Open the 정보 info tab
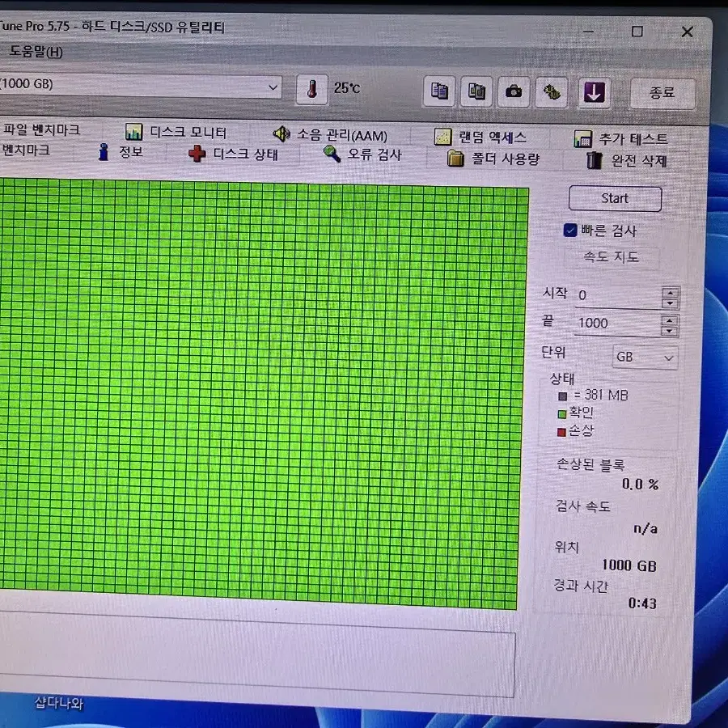This screenshot has height=728, width=728. coord(121,152)
